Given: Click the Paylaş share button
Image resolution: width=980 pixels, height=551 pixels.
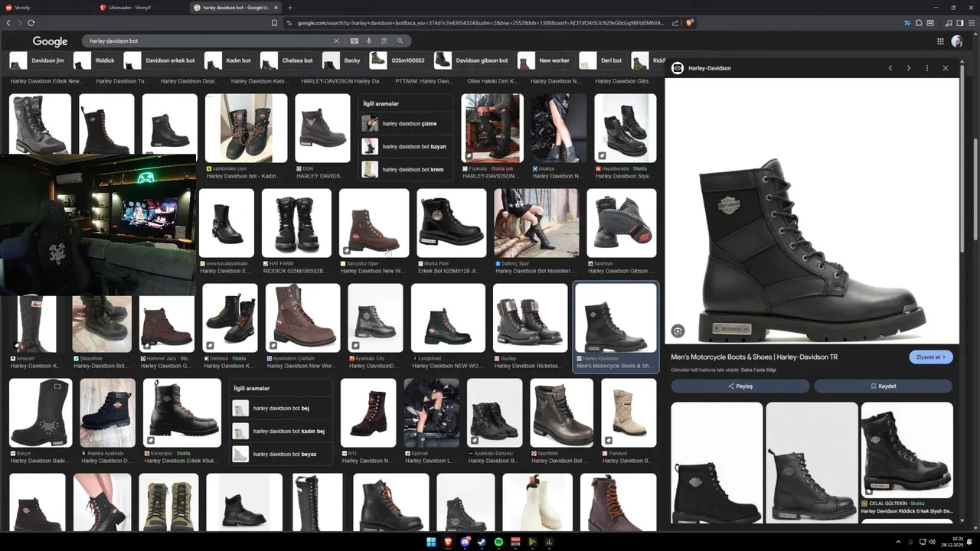Looking at the screenshot, I should [x=740, y=386].
